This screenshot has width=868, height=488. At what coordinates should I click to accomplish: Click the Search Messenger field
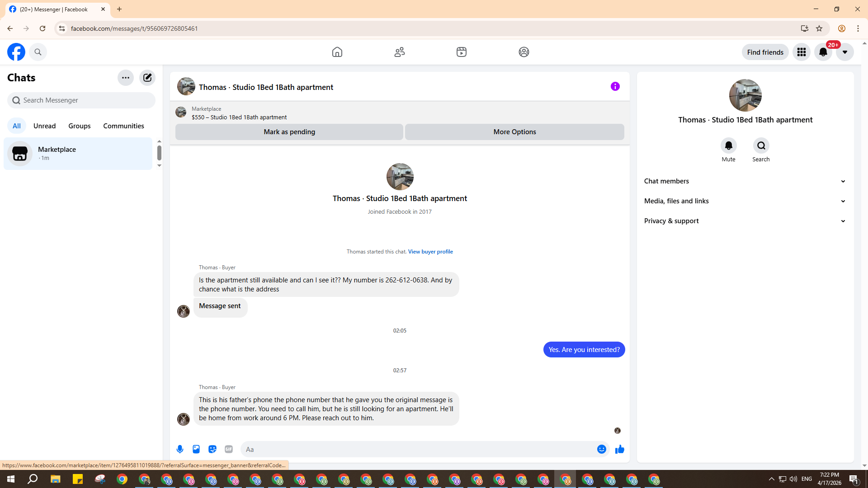click(x=81, y=100)
